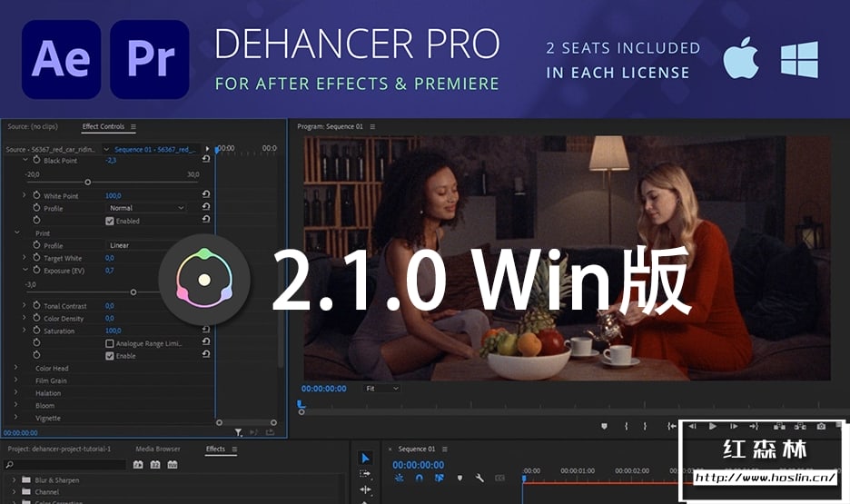Image resolution: width=850 pixels, height=504 pixels.
Task: Click the Black Point slider handle
Action: 88,183
